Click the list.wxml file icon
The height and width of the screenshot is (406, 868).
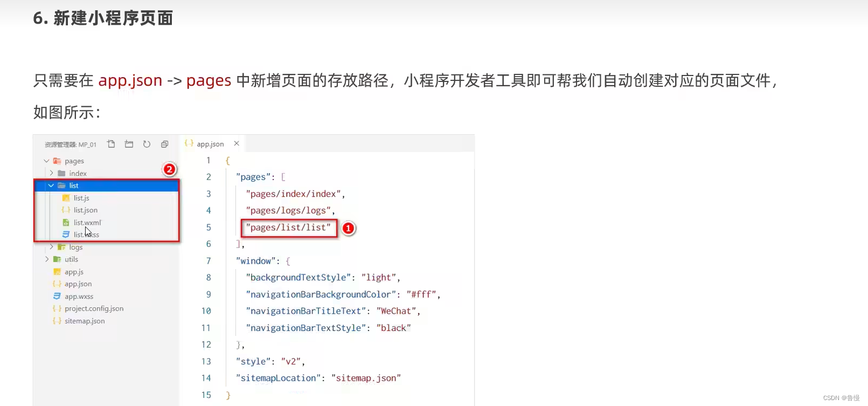66,222
